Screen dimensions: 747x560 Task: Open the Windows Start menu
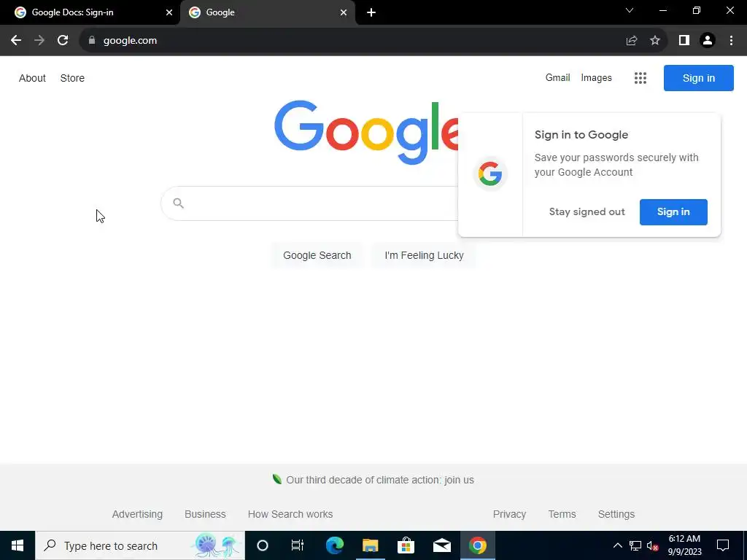point(18,545)
